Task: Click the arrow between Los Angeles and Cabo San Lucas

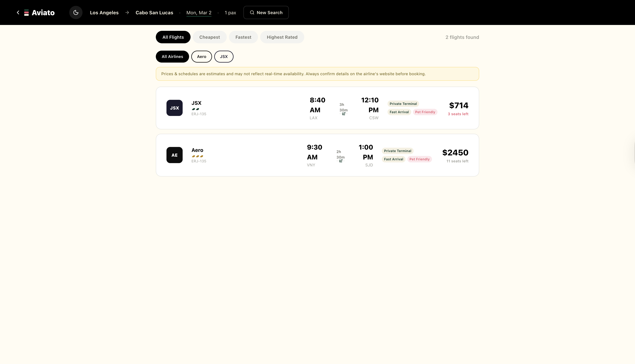Action: 127,12
